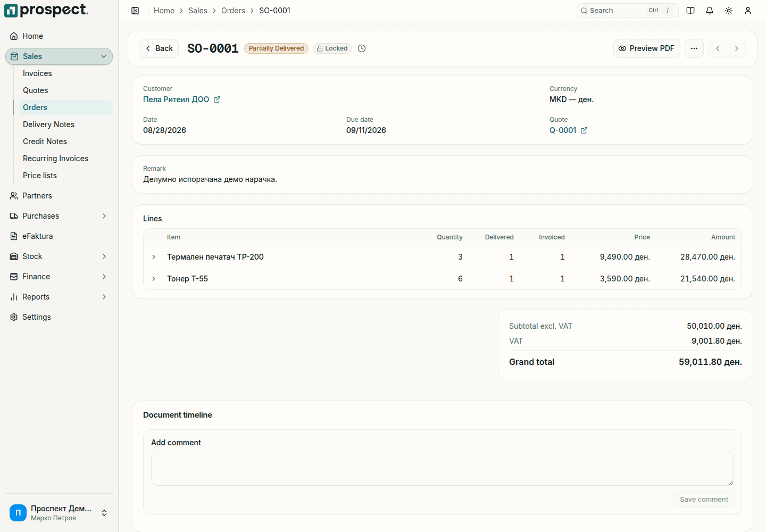This screenshot has height=532, width=766.
Task: Expand the Reports menu
Action: 59,297
